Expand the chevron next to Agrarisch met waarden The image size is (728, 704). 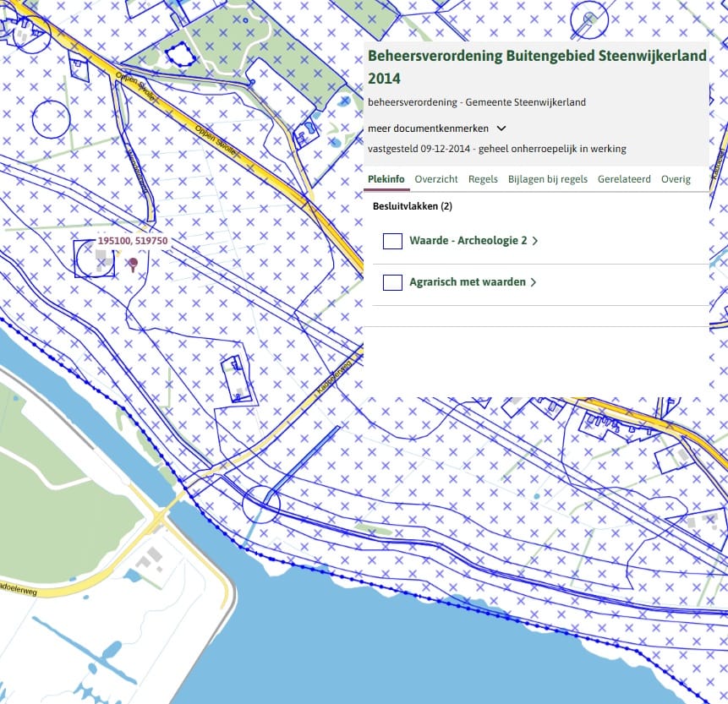[534, 282]
